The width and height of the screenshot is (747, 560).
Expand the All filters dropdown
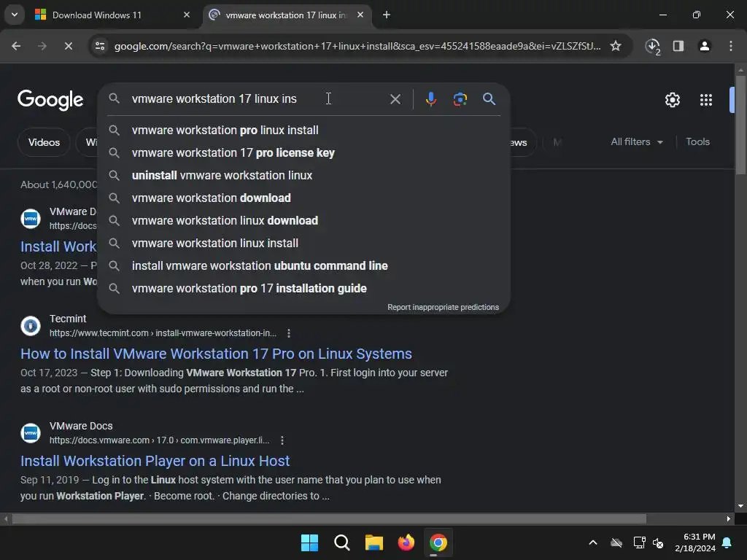[x=637, y=142]
